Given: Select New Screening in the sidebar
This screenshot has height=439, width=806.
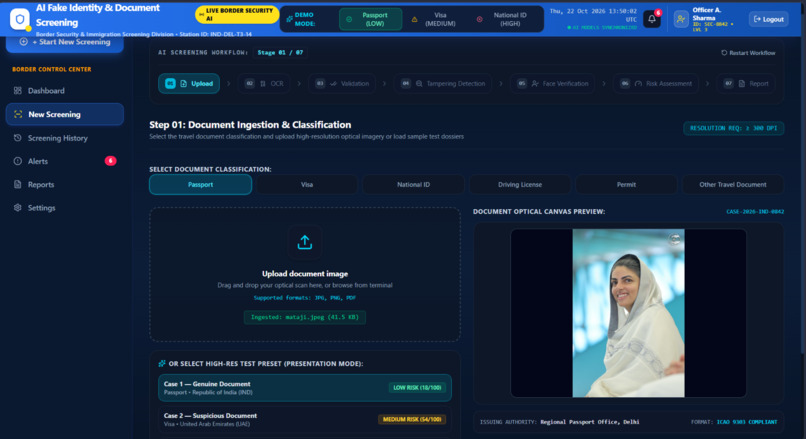Looking at the screenshot, I should pos(65,114).
